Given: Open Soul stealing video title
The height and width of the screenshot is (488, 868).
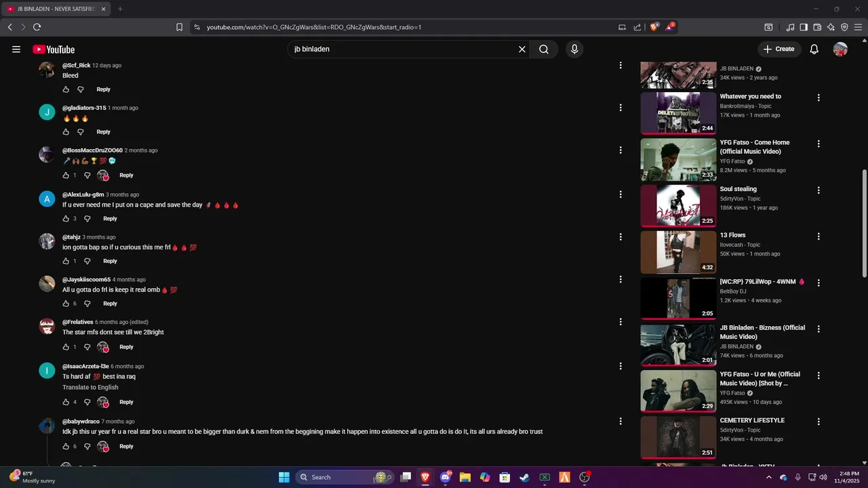Looking at the screenshot, I should tap(738, 189).
